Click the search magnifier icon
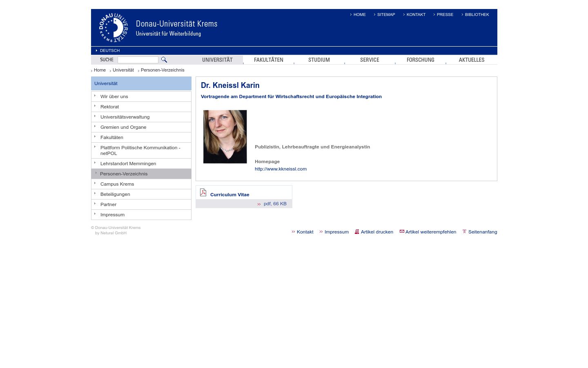Viewport: 588px width, 368px height. (x=164, y=60)
